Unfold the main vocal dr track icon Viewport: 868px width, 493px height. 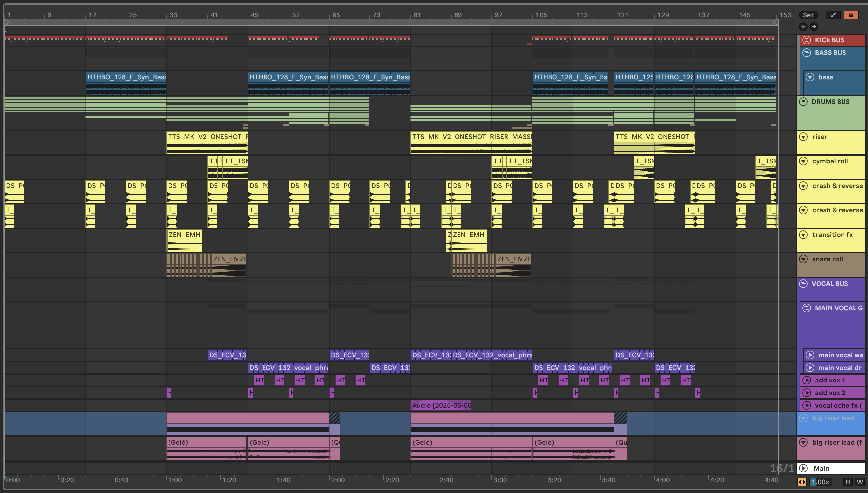pyautogui.click(x=810, y=367)
